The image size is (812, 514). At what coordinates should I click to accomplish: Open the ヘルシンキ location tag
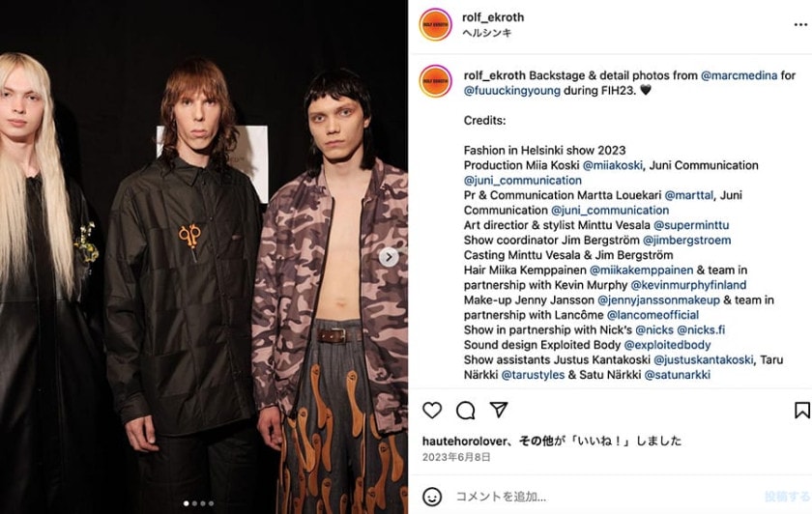487,33
